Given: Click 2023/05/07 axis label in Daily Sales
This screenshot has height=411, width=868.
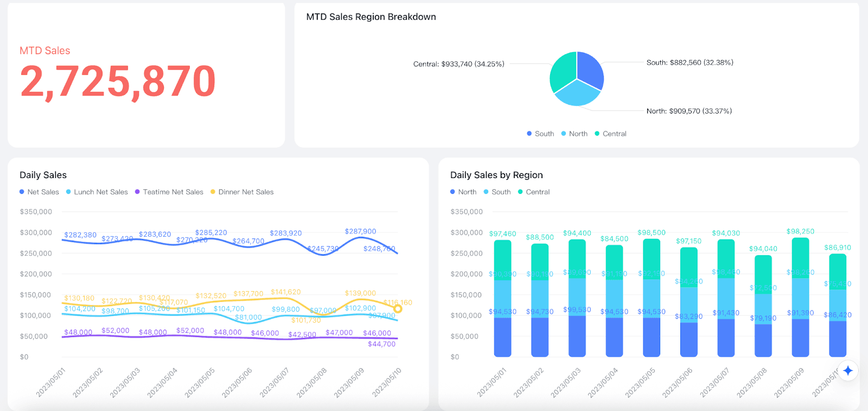Looking at the screenshot, I should click(274, 383).
